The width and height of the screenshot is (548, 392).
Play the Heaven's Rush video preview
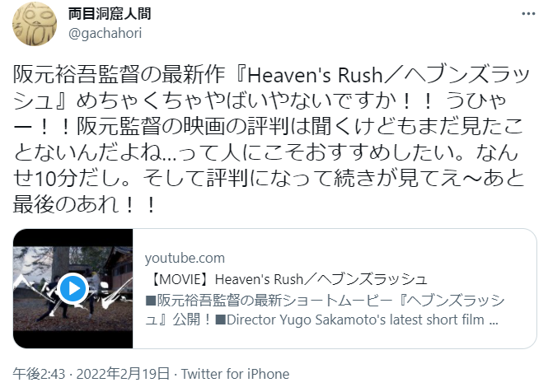(73, 288)
